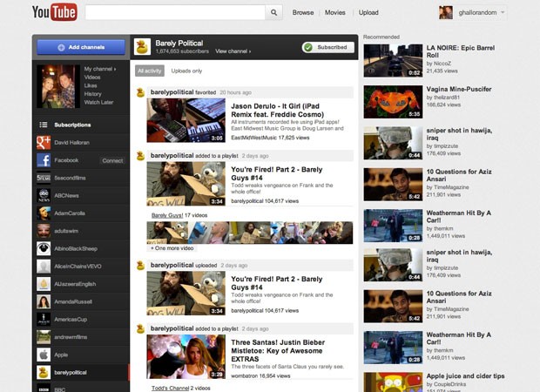
Task: Open the View channel arrow link
Action: tap(233, 52)
